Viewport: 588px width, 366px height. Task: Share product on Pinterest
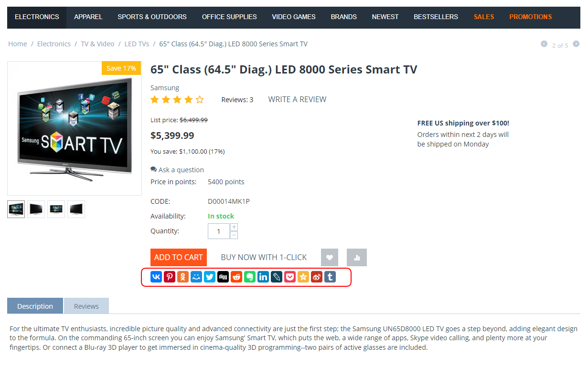tap(170, 277)
